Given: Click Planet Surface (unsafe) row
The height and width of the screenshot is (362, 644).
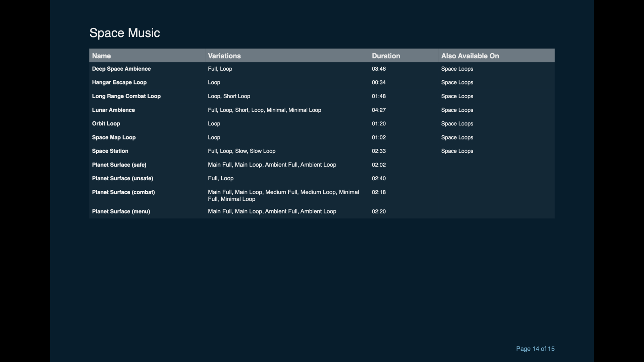Looking at the screenshot, I should point(122,178).
